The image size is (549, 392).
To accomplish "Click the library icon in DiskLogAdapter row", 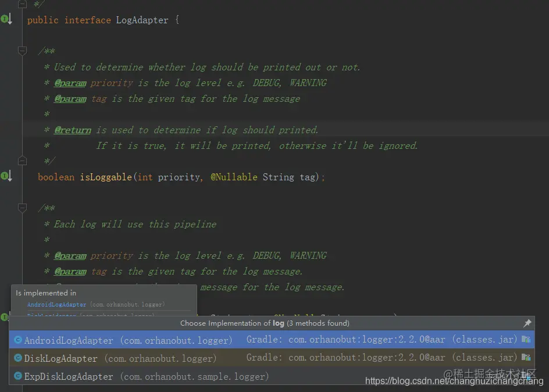I will click(526, 357).
